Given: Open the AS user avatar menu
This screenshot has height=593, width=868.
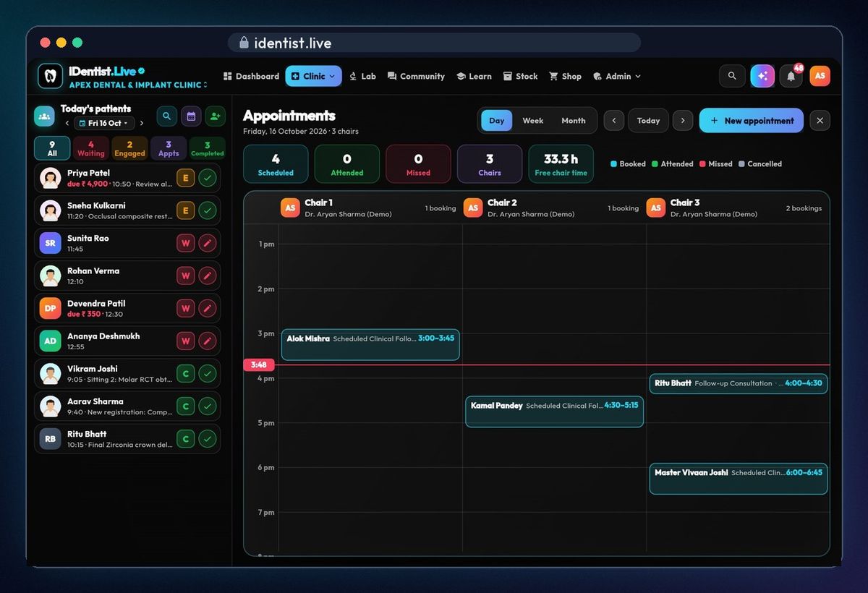Looking at the screenshot, I should (820, 76).
